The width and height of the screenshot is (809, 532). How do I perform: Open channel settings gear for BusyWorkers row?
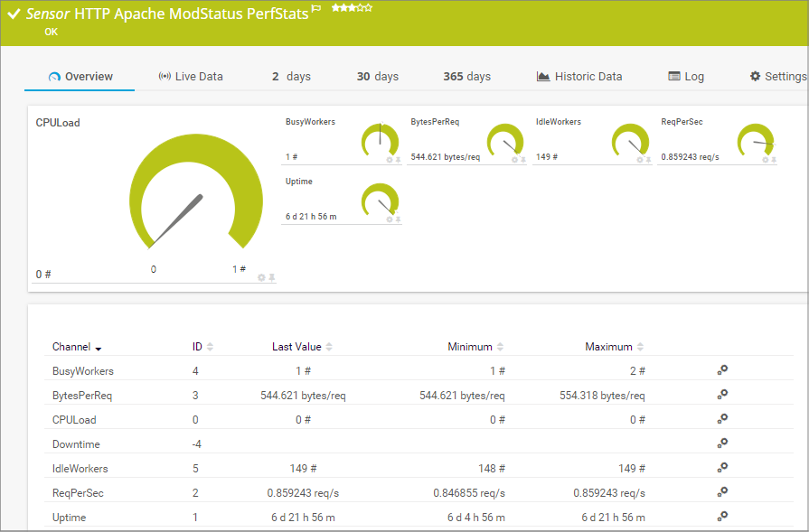pos(722,370)
